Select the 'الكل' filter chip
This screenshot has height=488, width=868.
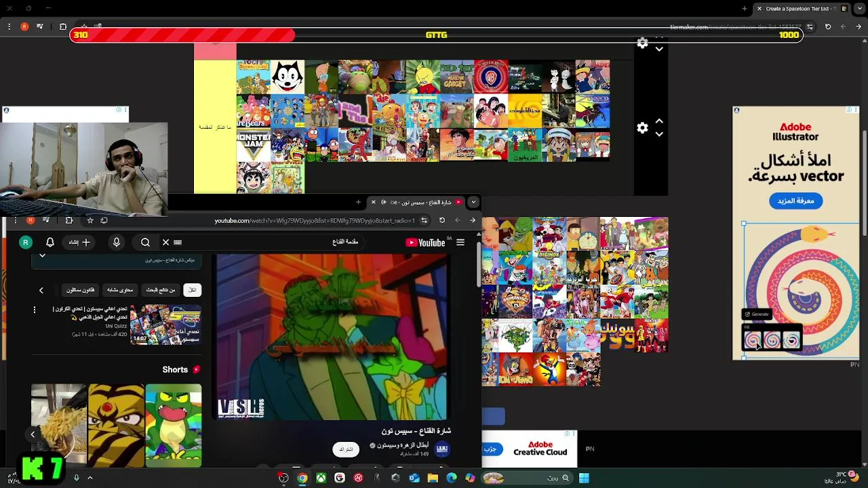pos(193,290)
